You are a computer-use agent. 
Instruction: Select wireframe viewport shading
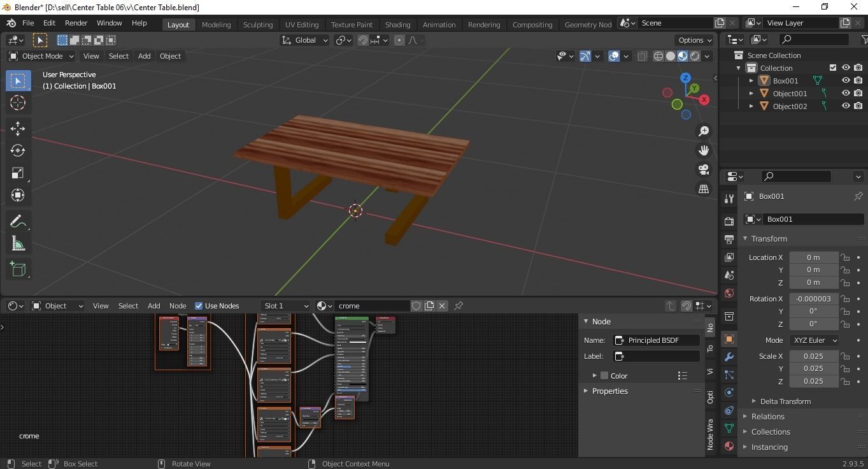click(x=658, y=56)
